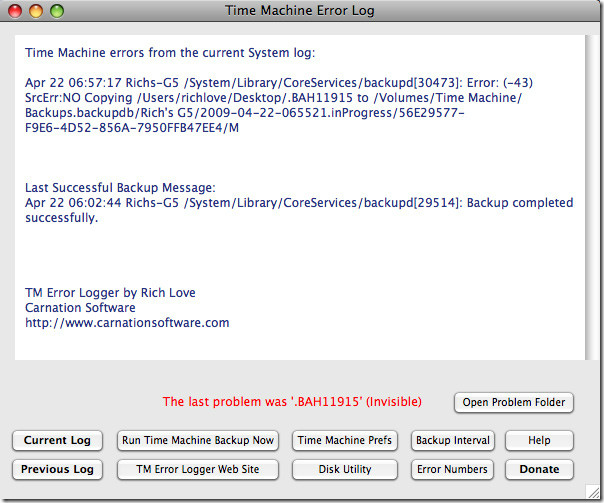Click the 'Carnation Software' text line
The height and width of the screenshot is (503, 604).
tap(80, 308)
